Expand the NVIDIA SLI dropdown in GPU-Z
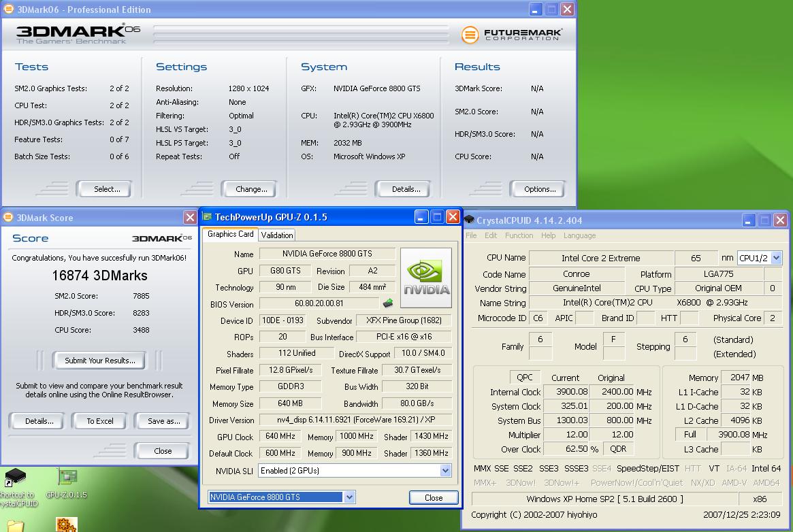Image resolution: width=793 pixels, height=532 pixels. [x=445, y=470]
